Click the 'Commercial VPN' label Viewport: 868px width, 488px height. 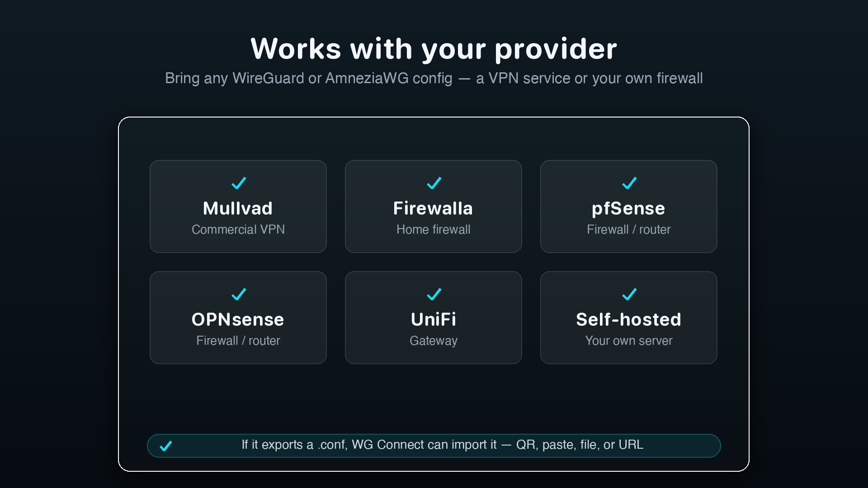[x=238, y=230]
